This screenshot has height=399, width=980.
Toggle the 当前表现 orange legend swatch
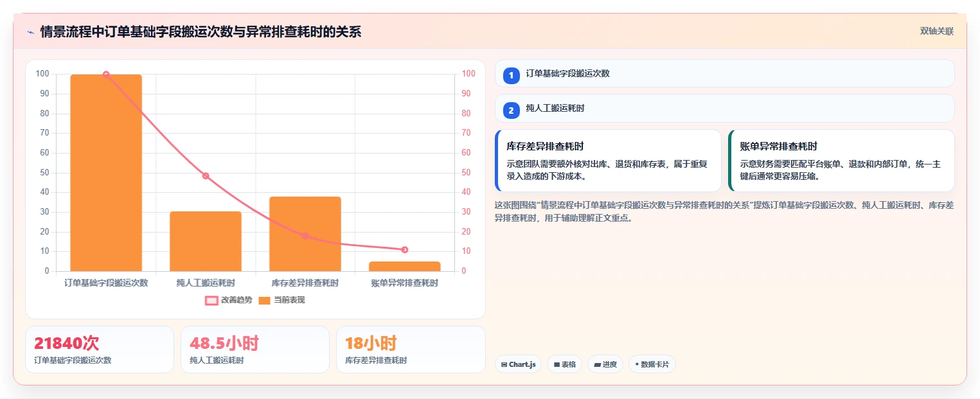click(x=264, y=300)
